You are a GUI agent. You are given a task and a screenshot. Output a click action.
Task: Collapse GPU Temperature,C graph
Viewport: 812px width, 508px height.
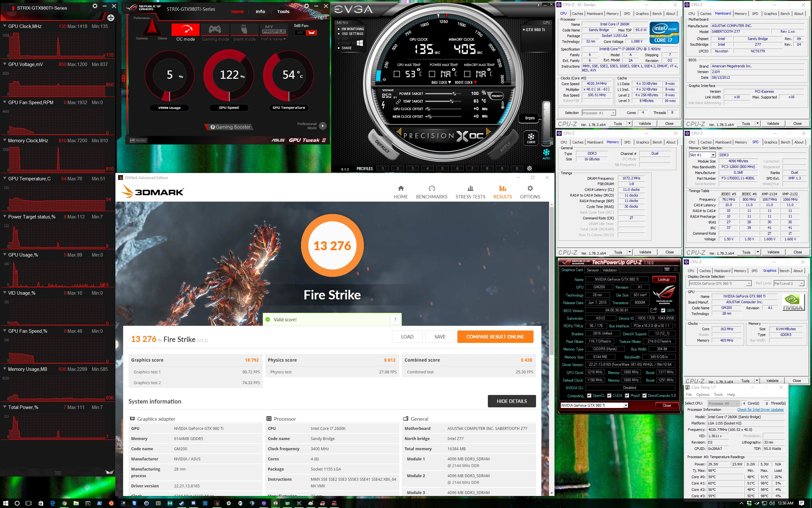5,178
